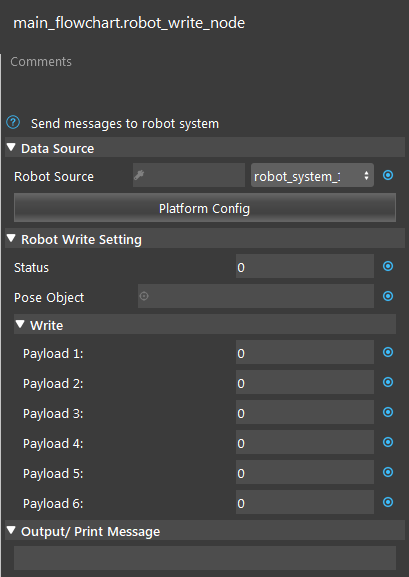
Task: Click the 'Pose Object' label
Action: point(49,297)
